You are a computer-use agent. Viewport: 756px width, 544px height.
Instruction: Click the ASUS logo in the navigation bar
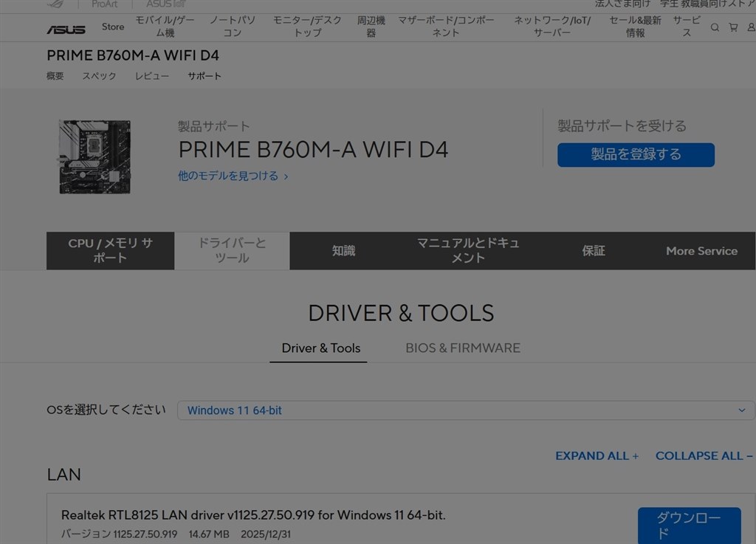point(66,28)
